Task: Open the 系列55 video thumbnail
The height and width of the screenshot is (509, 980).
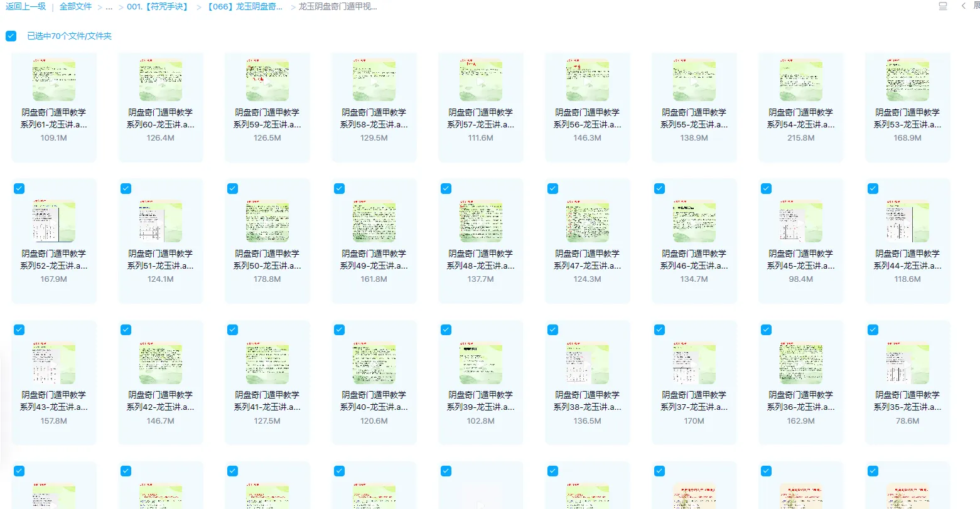Action: 694,80
